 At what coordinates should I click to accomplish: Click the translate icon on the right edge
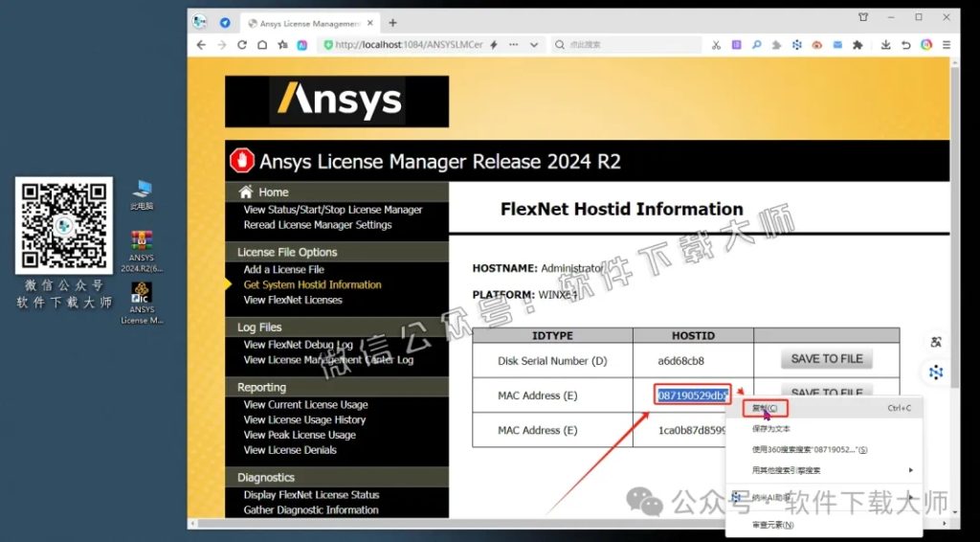pyautogui.click(x=936, y=342)
